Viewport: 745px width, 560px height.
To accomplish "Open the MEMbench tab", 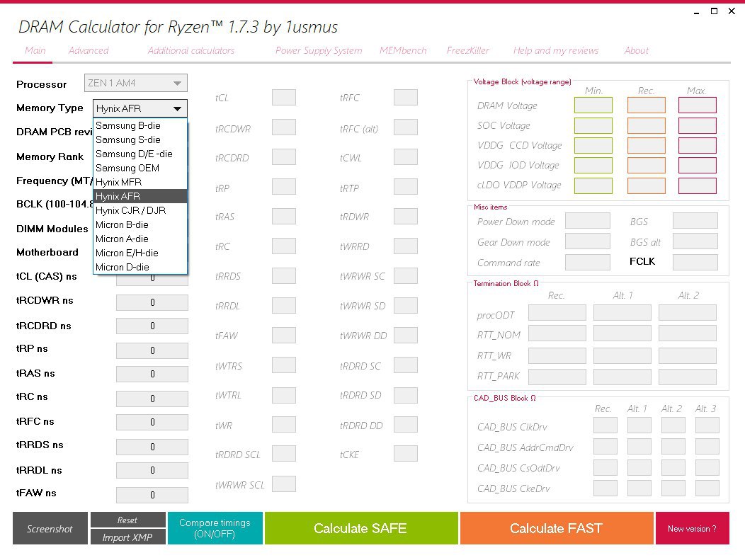I will tap(403, 50).
